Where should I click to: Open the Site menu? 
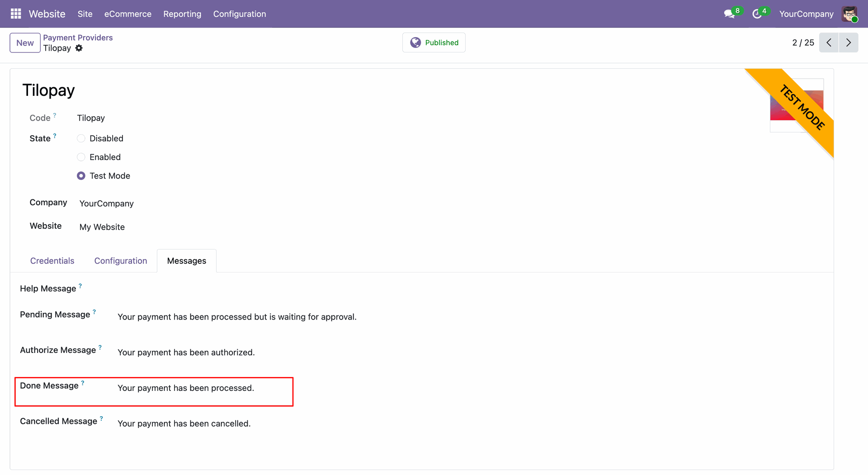coord(85,14)
